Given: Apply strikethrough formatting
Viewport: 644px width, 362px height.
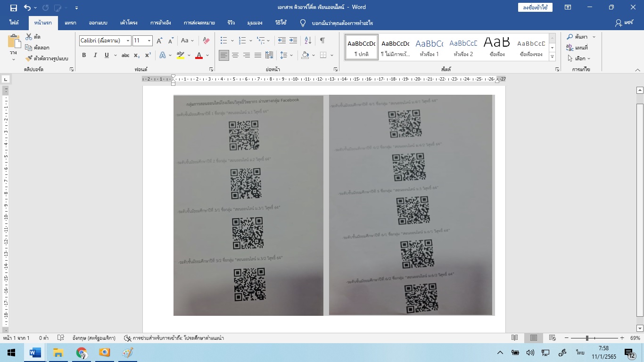Looking at the screenshot, I should pyautogui.click(x=125, y=55).
